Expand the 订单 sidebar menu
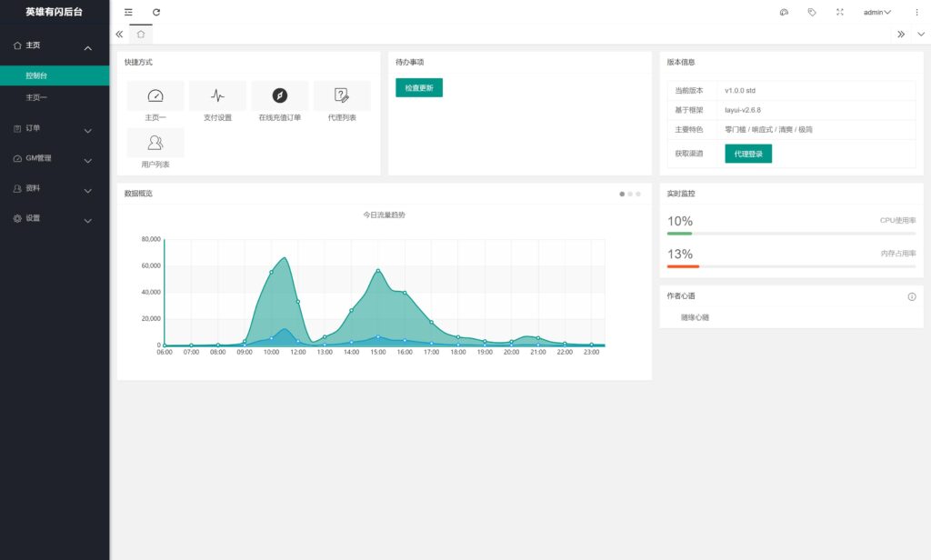Image resolution: width=931 pixels, height=560 pixels. pos(55,129)
